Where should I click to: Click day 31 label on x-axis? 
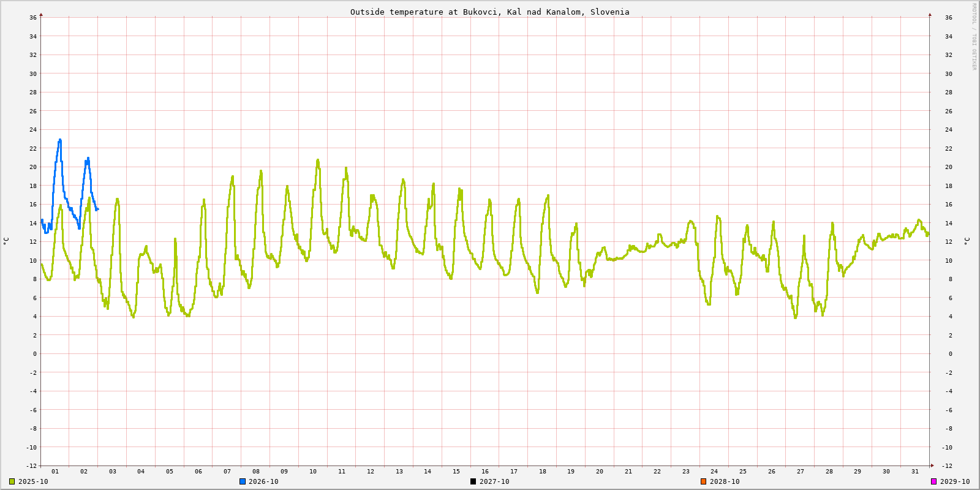[x=915, y=472]
